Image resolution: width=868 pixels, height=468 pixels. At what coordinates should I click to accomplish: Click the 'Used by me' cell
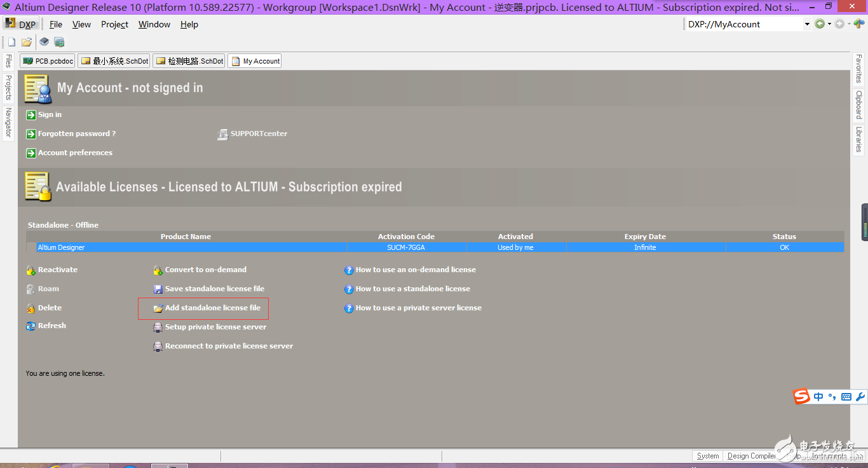[x=515, y=247]
